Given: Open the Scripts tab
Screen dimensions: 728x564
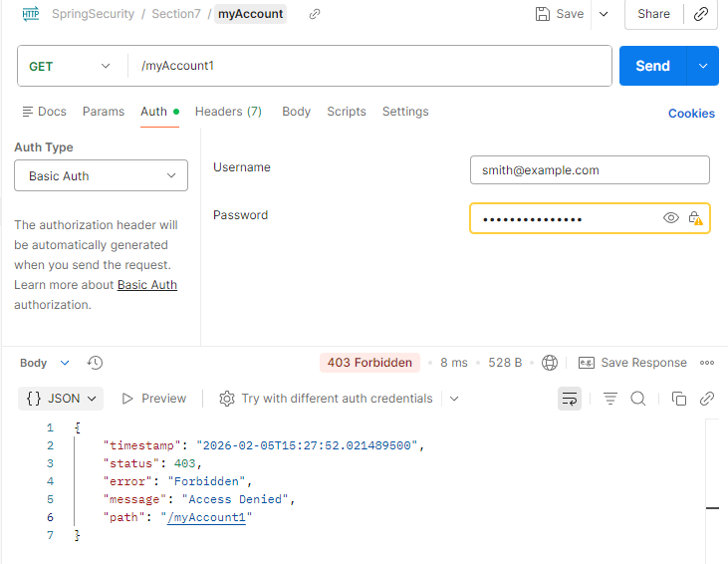Looking at the screenshot, I should pos(347,112).
